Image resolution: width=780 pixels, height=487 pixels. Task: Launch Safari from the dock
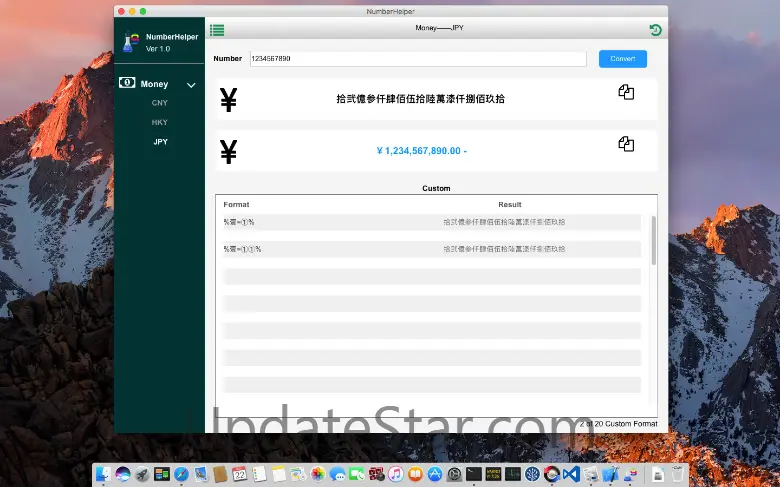181,474
